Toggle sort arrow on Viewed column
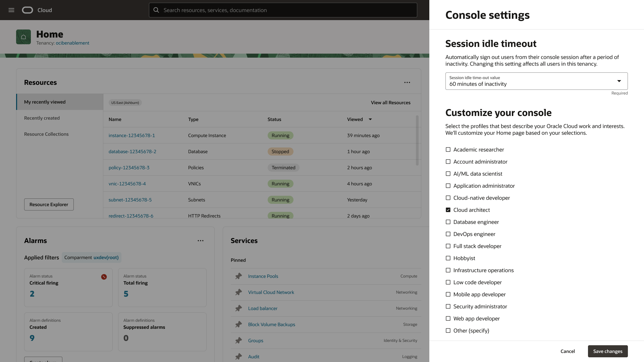 pyautogui.click(x=370, y=119)
